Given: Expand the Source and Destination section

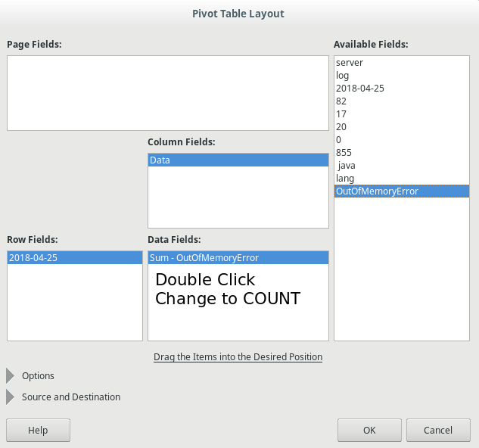Looking at the screenshot, I should pyautogui.click(x=11, y=397).
